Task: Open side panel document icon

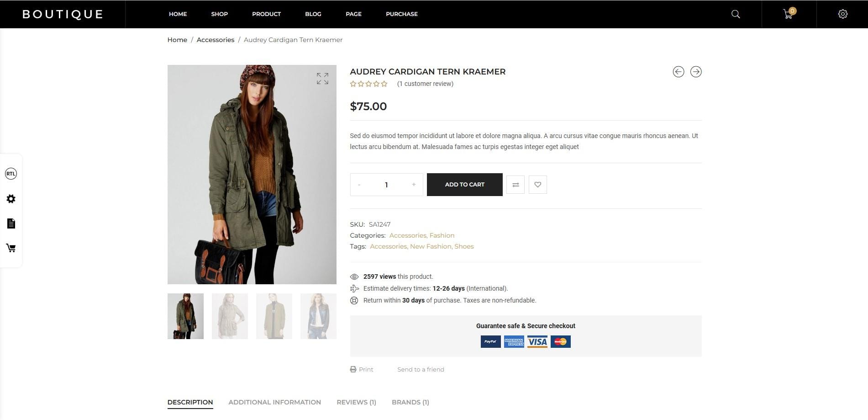Action: pos(11,223)
